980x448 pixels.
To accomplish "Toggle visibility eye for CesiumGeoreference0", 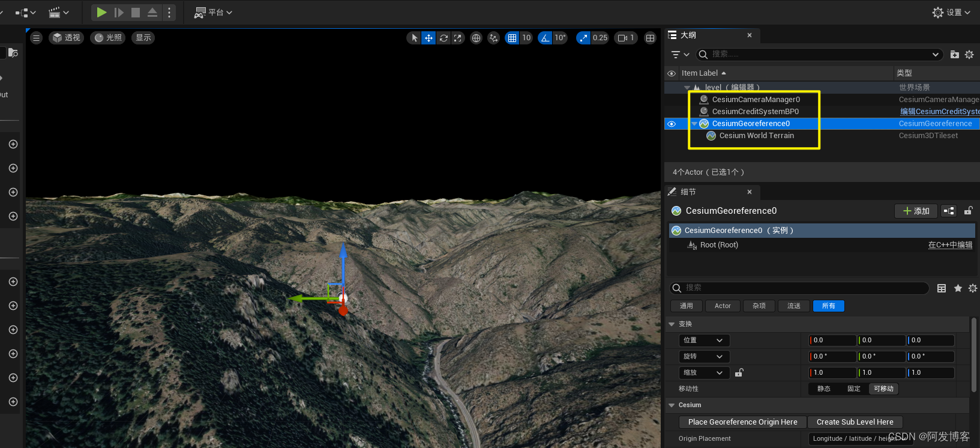I will 672,124.
